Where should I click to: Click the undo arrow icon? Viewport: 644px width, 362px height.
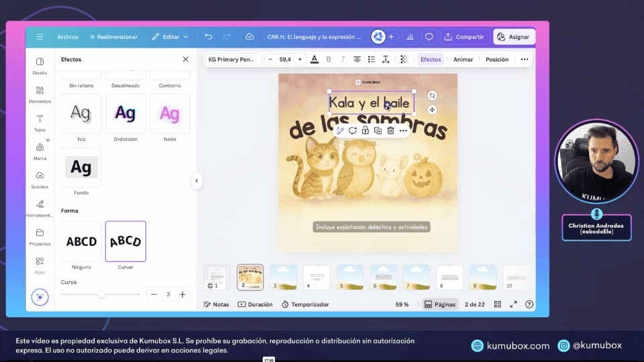pos(209,37)
